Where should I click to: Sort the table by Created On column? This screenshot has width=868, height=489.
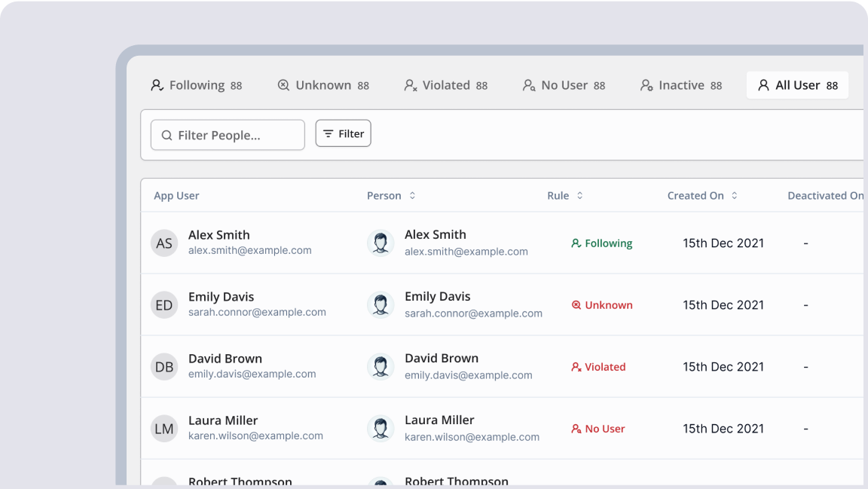pos(734,196)
